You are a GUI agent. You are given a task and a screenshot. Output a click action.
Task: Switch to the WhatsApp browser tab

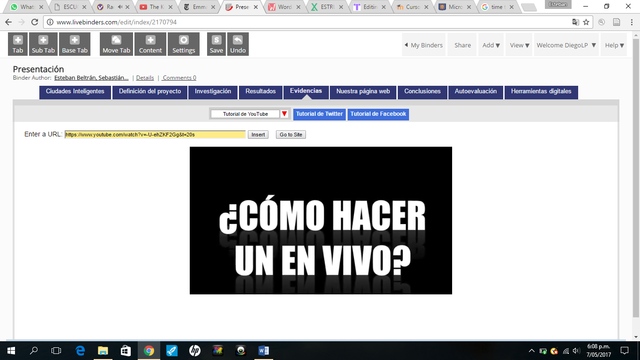pos(27,7)
